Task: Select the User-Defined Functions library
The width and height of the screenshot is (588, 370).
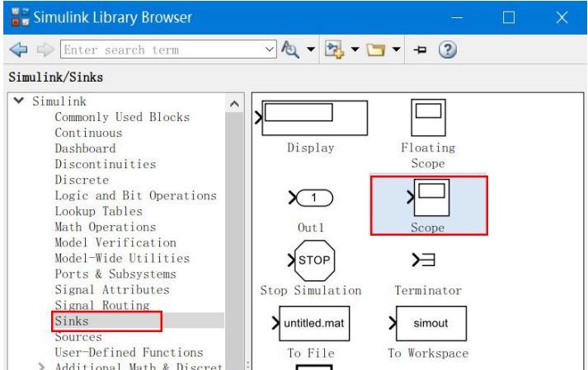Action: coord(129,353)
